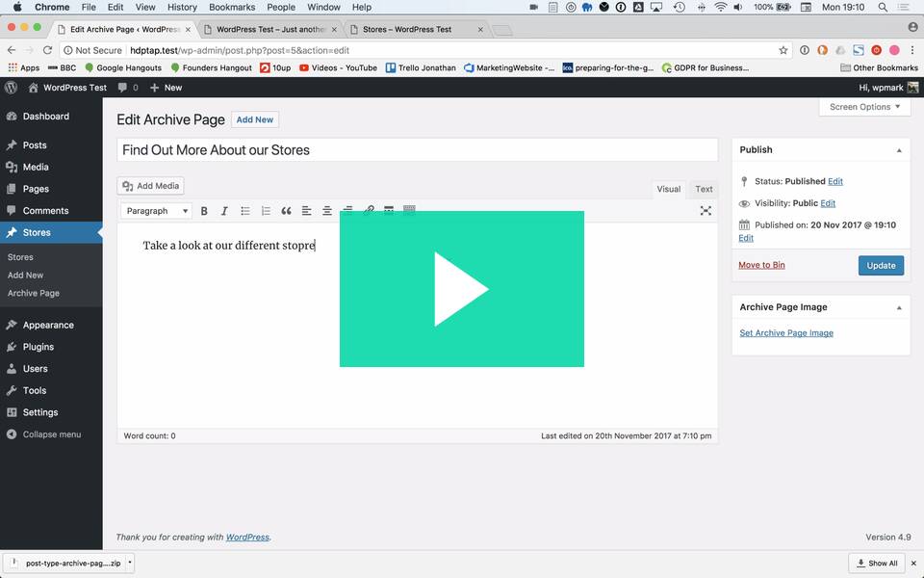
Task: Open the Trello Jonathan bookmark
Action: pos(421,67)
